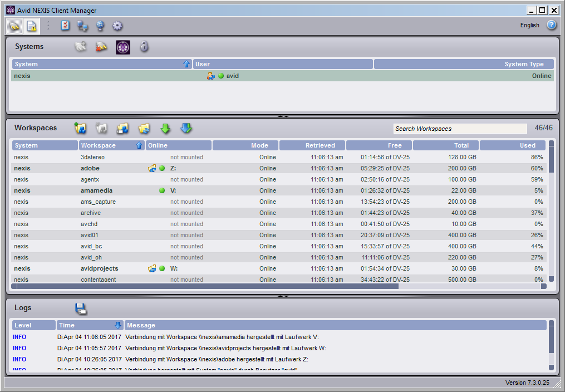Open the English language selector
The height and width of the screenshot is (392, 565).
[x=530, y=25]
